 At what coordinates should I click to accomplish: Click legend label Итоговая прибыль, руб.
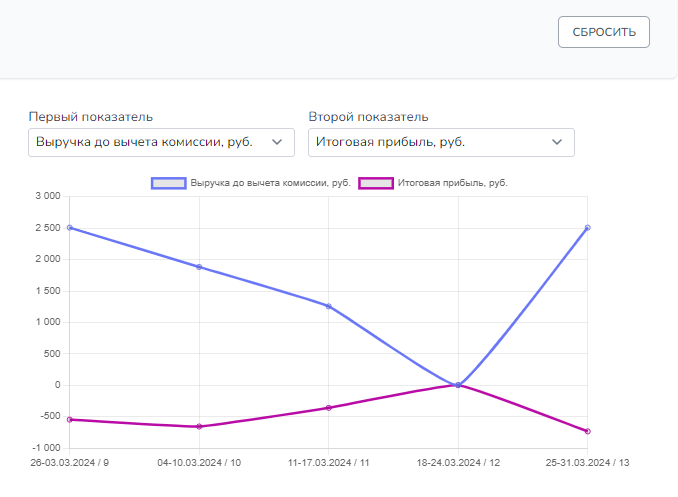452,183
